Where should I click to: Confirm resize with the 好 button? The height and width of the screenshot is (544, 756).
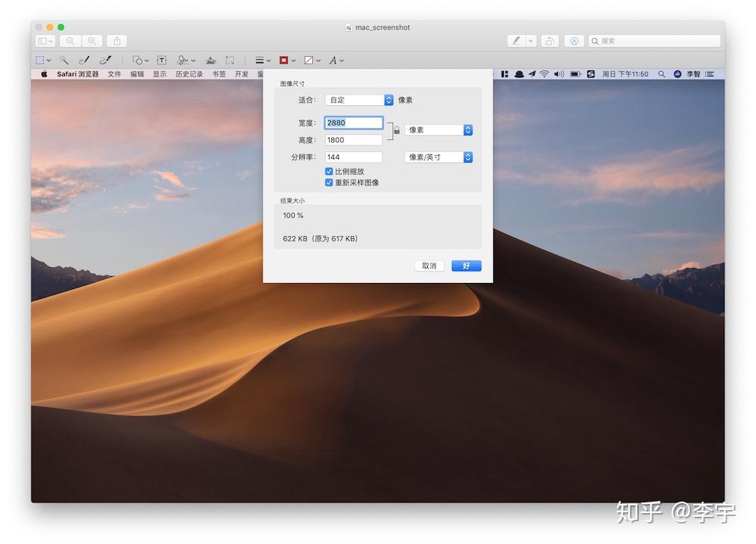pos(466,266)
